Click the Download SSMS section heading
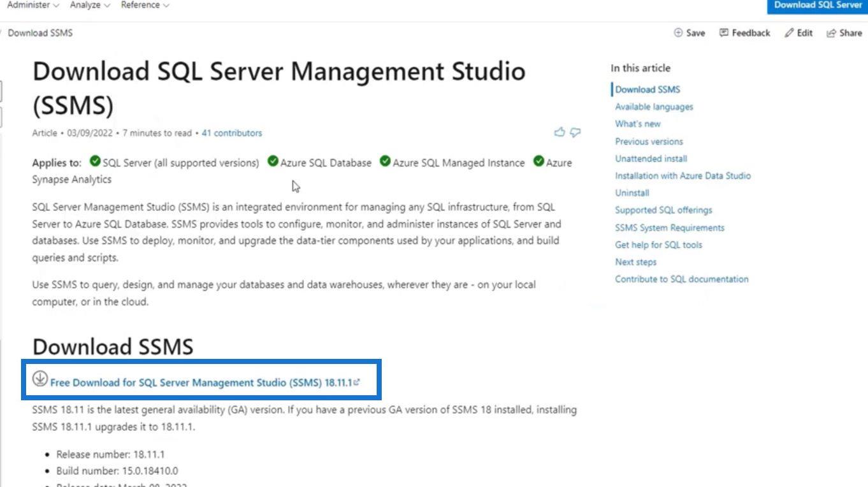 [113, 347]
